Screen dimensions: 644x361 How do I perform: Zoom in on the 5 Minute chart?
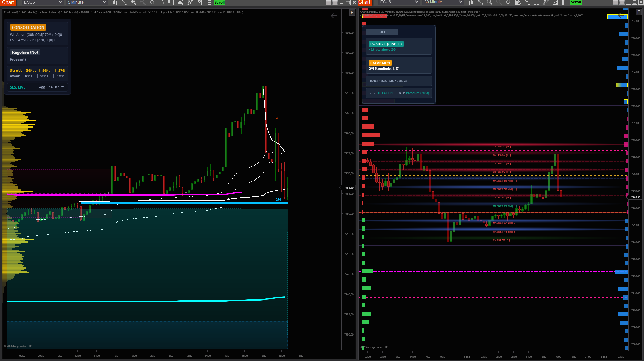[x=133, y=2]
